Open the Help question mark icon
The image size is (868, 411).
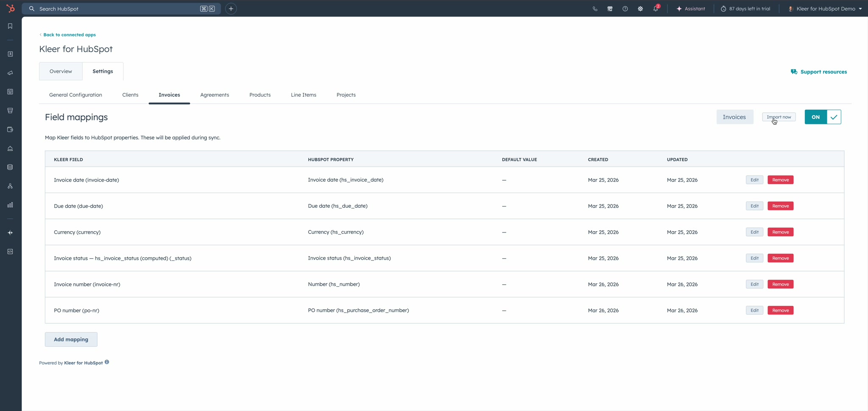pyautogui.click(x=625, y=8)
